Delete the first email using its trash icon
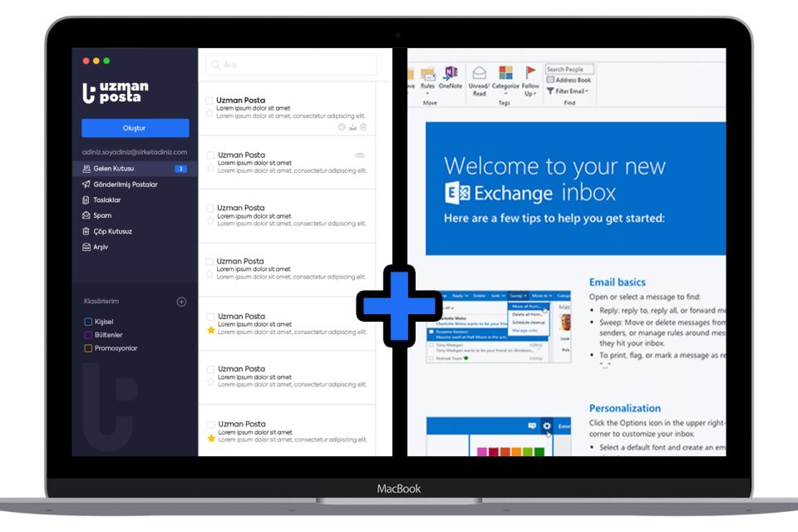This screenshot has height=532, width=798. 363,127
